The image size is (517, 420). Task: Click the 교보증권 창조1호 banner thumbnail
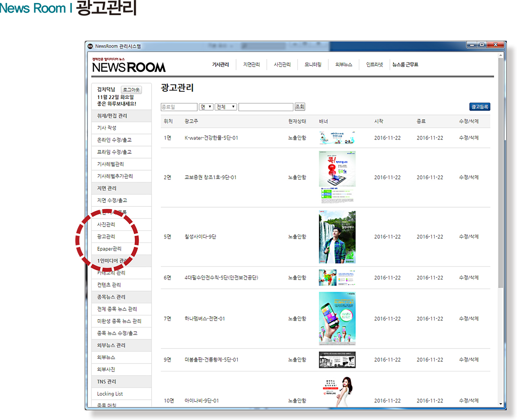click(x=337, y=177)
